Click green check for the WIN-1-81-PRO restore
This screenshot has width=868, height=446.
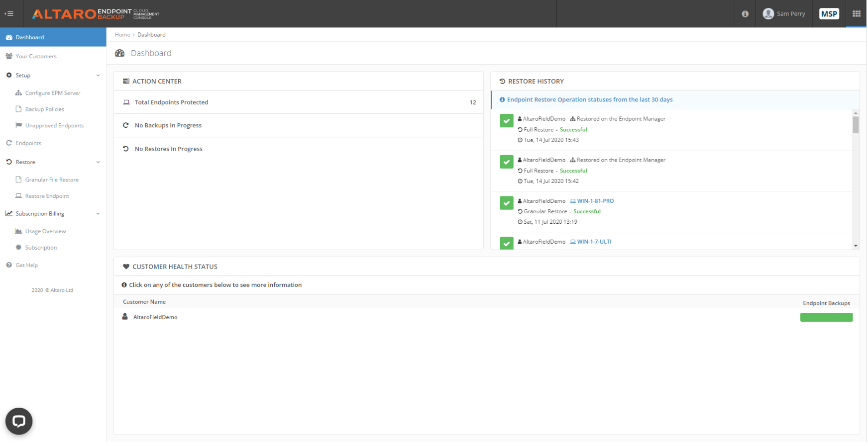[507, 203]
